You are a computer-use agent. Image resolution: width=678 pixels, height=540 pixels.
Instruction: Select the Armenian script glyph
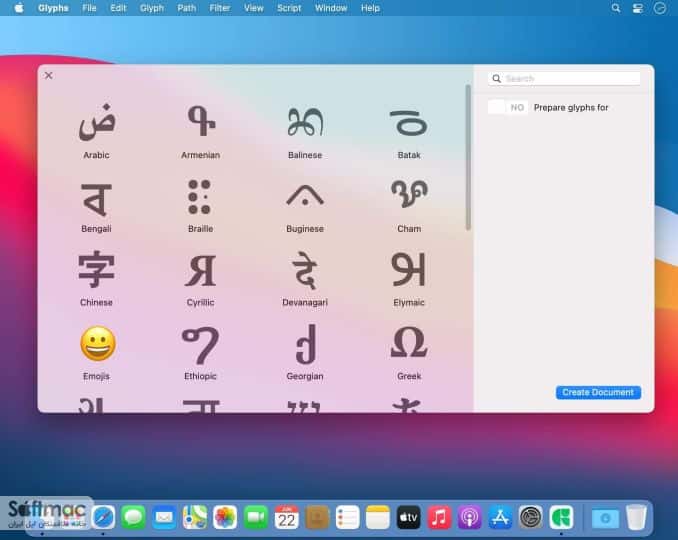201,121
